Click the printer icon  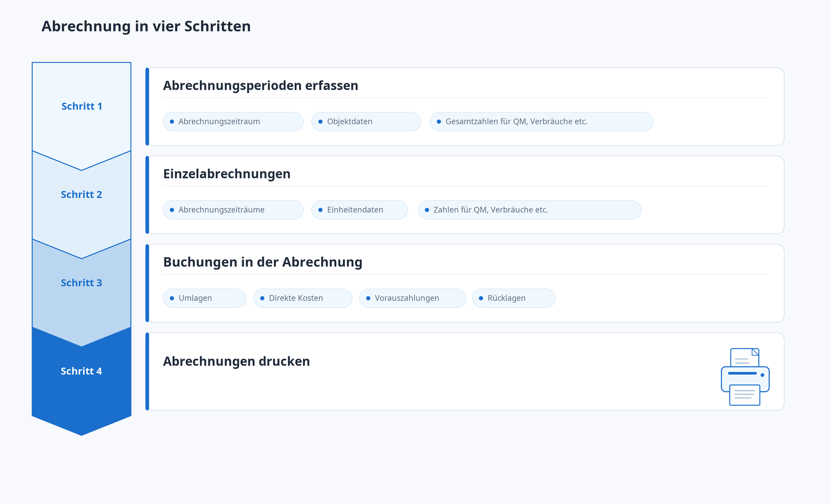tap(745, 376)
